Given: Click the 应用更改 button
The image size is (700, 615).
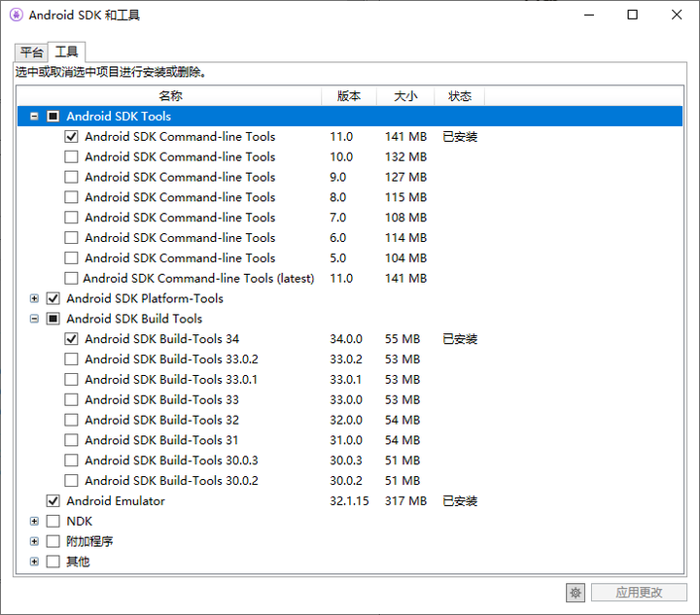Looking at the screenshot, I should tap(639, 593).
